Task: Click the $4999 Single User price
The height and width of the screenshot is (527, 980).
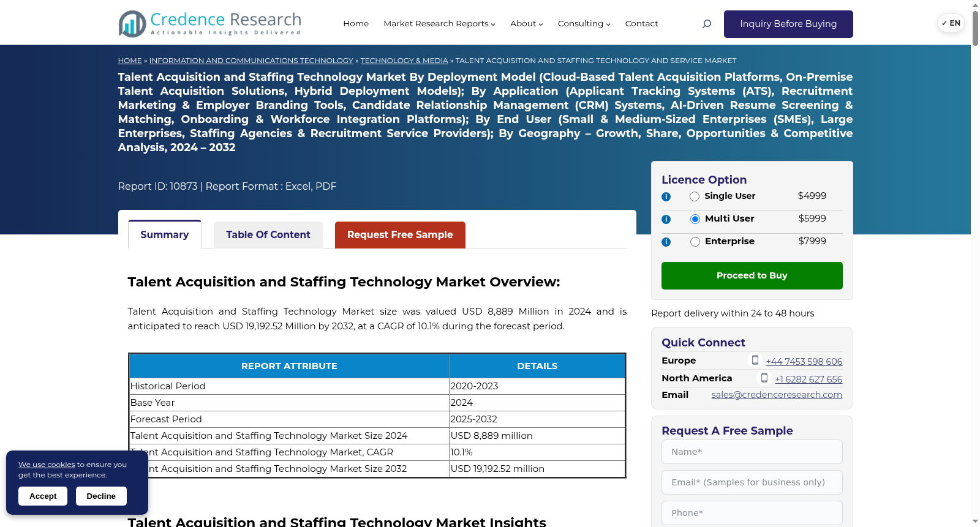Action: click(x=812, y=196)
